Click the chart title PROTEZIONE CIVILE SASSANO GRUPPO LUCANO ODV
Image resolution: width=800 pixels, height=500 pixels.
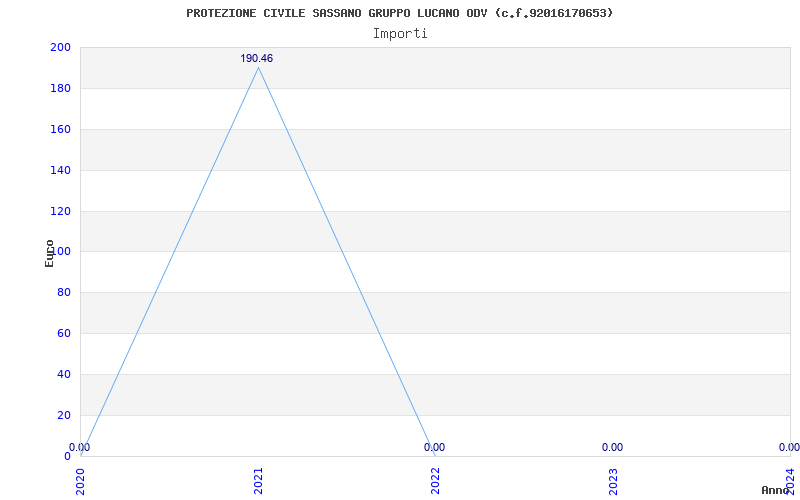[399, 13]
